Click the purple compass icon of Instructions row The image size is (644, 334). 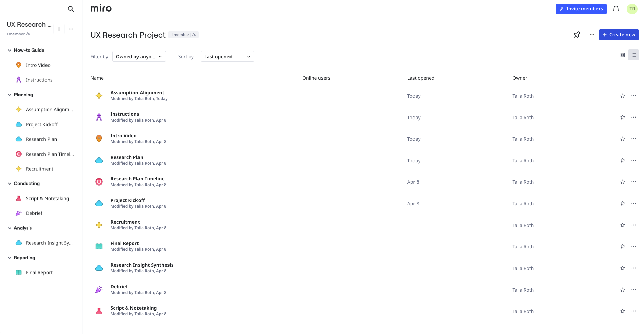coord(99,117)
